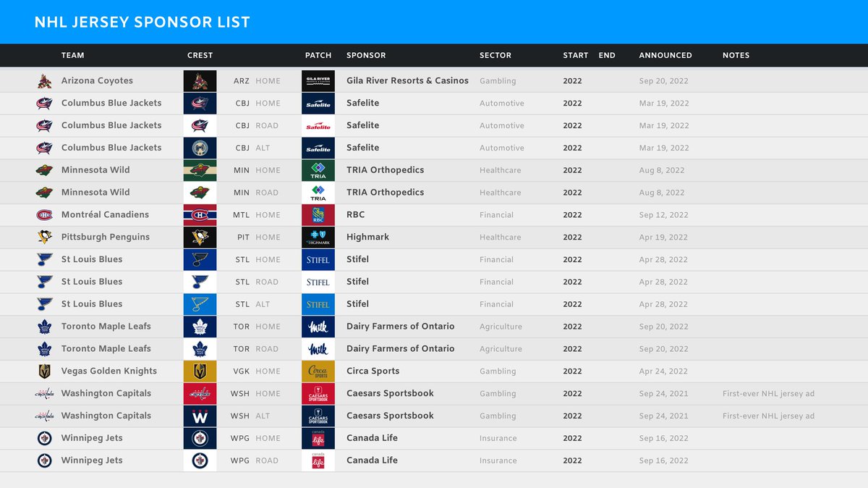Click the Vegas Golden Knights team logo icon
The height and width of the screenshot is (488, 868).
tap(45, 371)
